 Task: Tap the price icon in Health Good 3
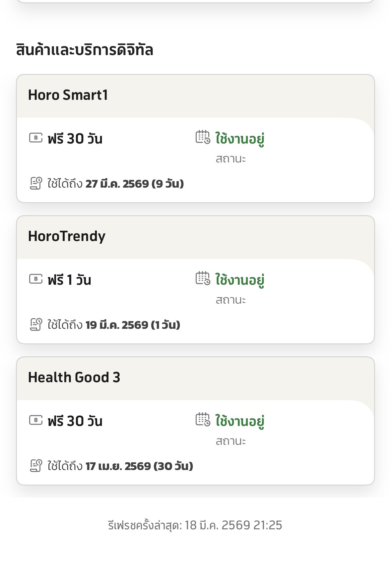(x=36, y=420)
